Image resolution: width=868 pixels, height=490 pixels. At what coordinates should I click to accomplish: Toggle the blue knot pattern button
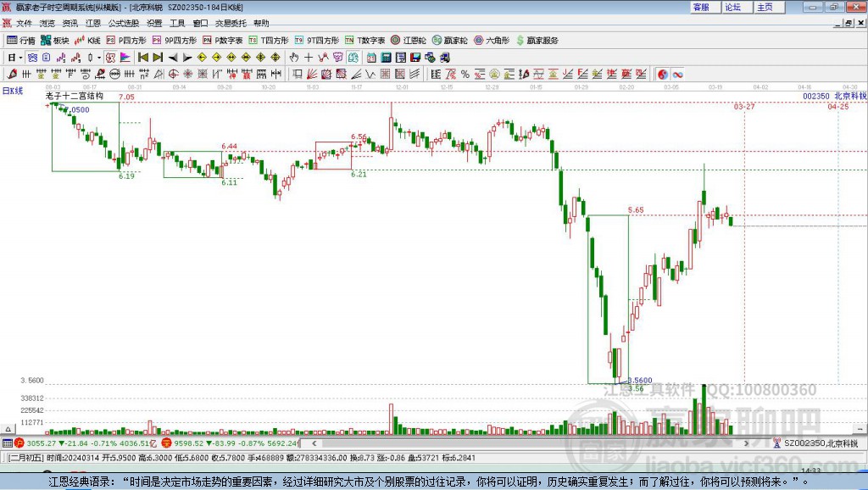tap(33, 58)
